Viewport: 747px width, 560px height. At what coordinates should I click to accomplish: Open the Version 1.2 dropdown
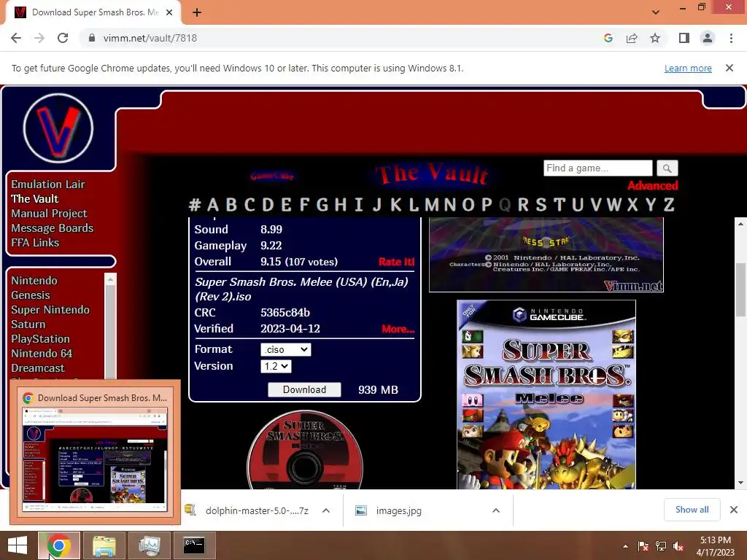coord(276,366)
